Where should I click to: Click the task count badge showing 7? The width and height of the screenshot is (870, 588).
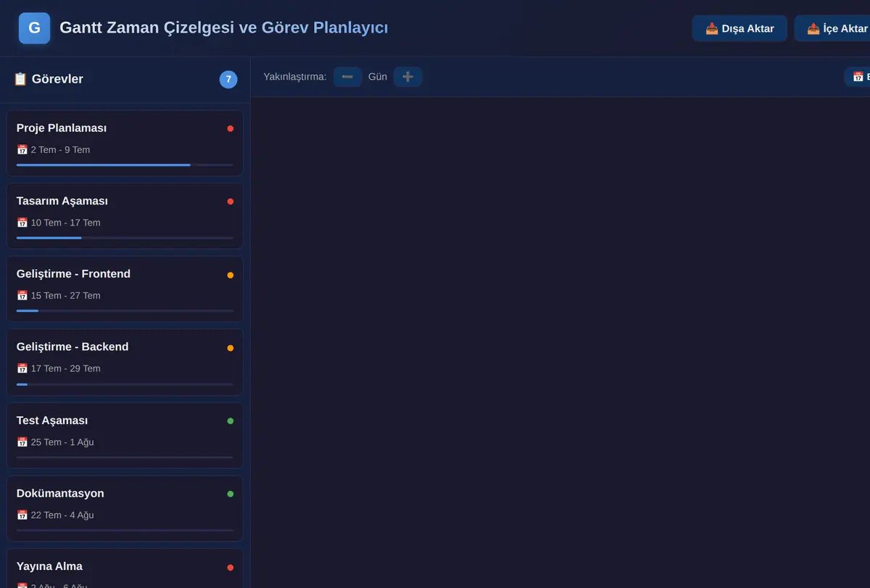228,80
